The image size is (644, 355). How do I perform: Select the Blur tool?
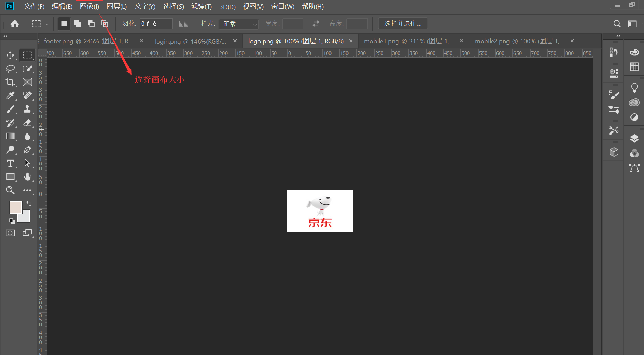(27, 136)
